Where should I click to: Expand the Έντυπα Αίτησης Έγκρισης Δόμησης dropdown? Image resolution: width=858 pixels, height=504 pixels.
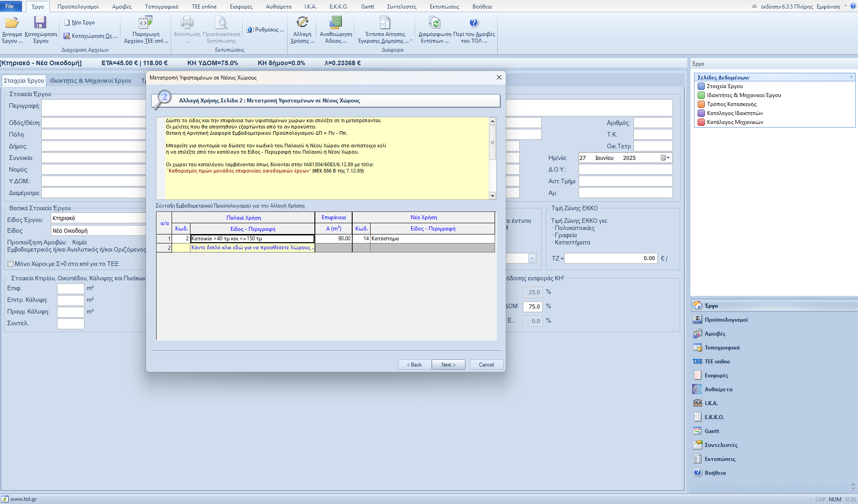(411, 41)
